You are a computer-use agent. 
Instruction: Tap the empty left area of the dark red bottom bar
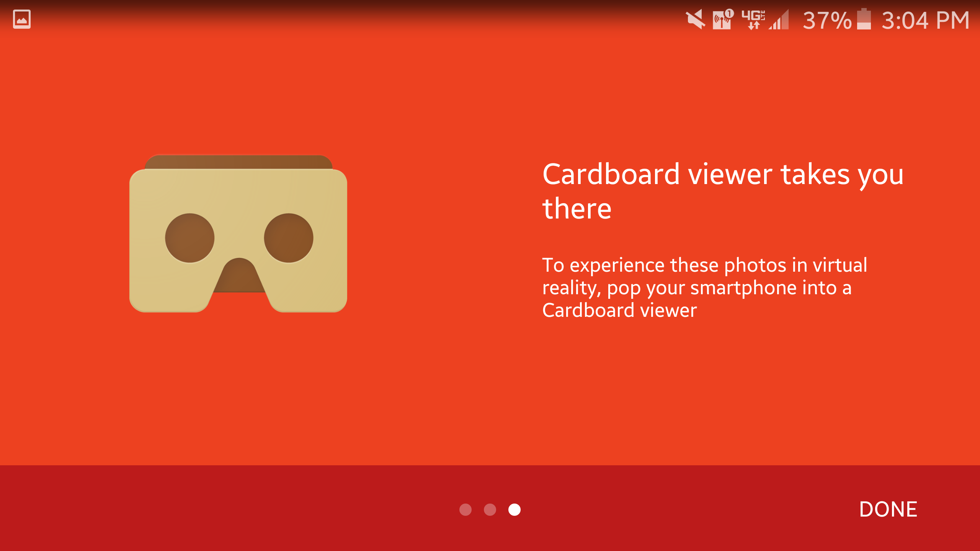(191, 509)
